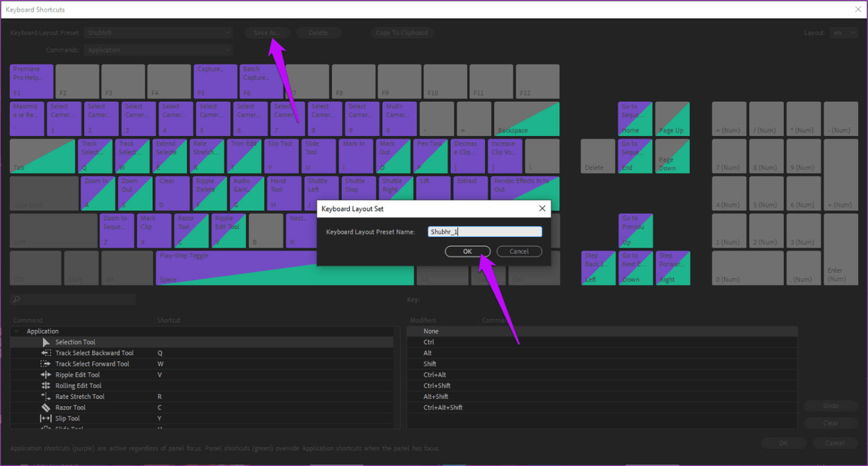Click the Save As button
This screenshot has height=466, width=868.
tap(266, 33)
